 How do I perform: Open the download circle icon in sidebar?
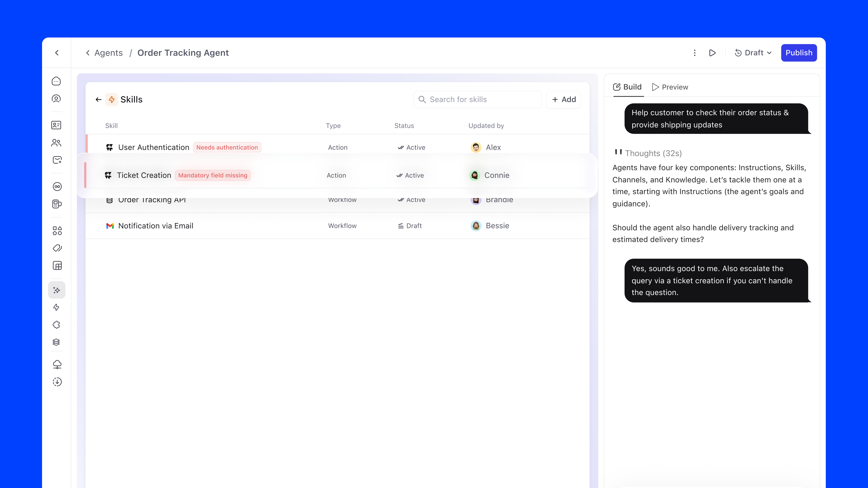pos(57,382)
